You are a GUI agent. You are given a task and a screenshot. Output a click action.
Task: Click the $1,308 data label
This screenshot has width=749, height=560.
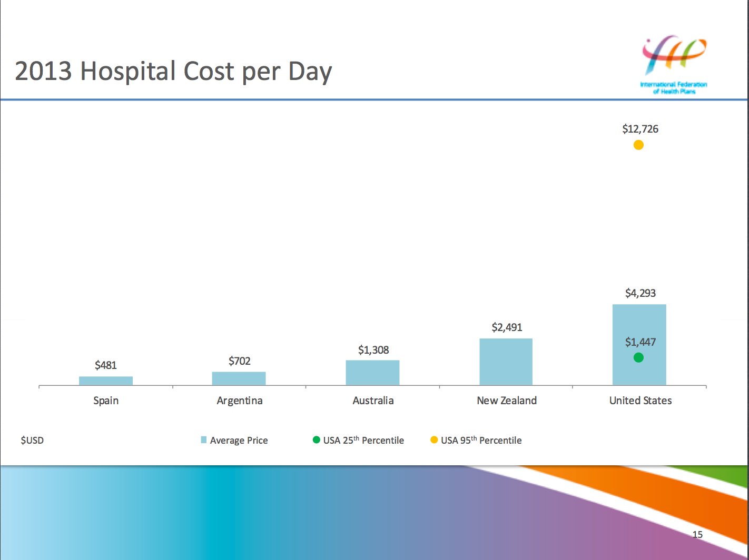373,350
